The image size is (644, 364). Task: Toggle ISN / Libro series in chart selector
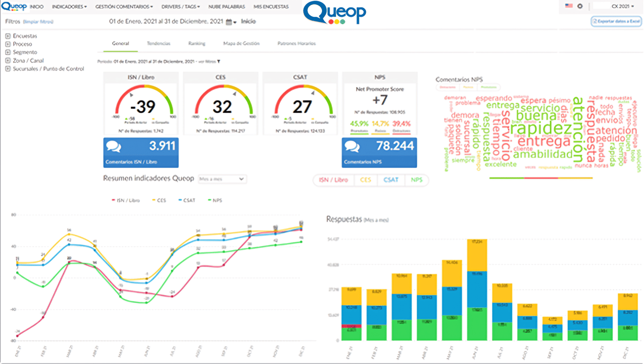(333, 180)
